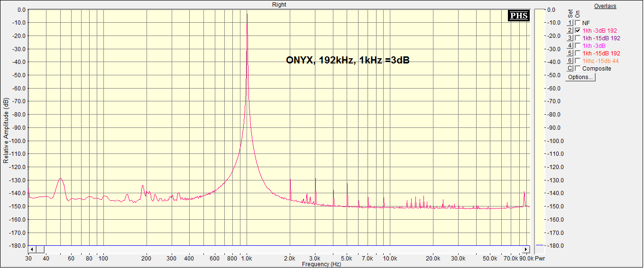Viewport: 644px width, 269px height.
Task: Click the C set button for Composite
Action: 570,68
